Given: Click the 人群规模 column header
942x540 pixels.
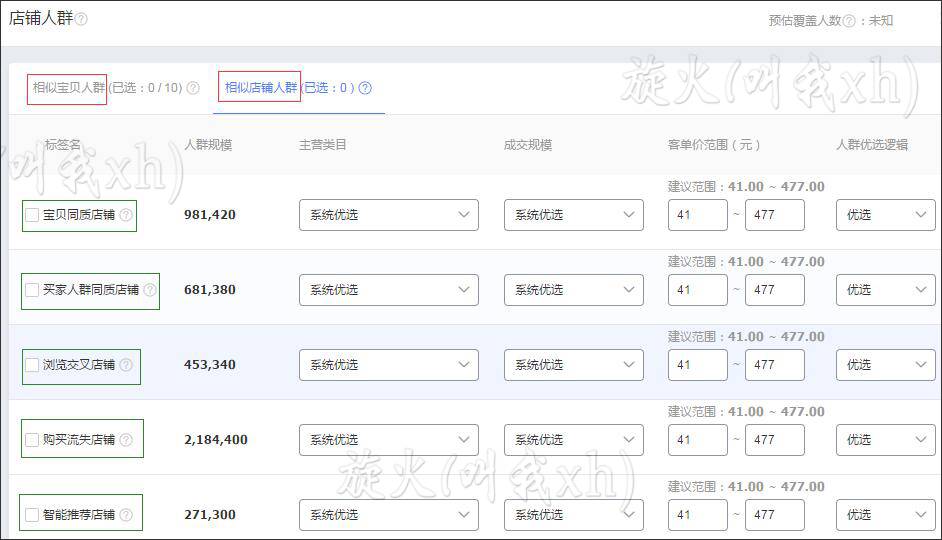Looking at the screenshot, I should [x=208, y=145].
